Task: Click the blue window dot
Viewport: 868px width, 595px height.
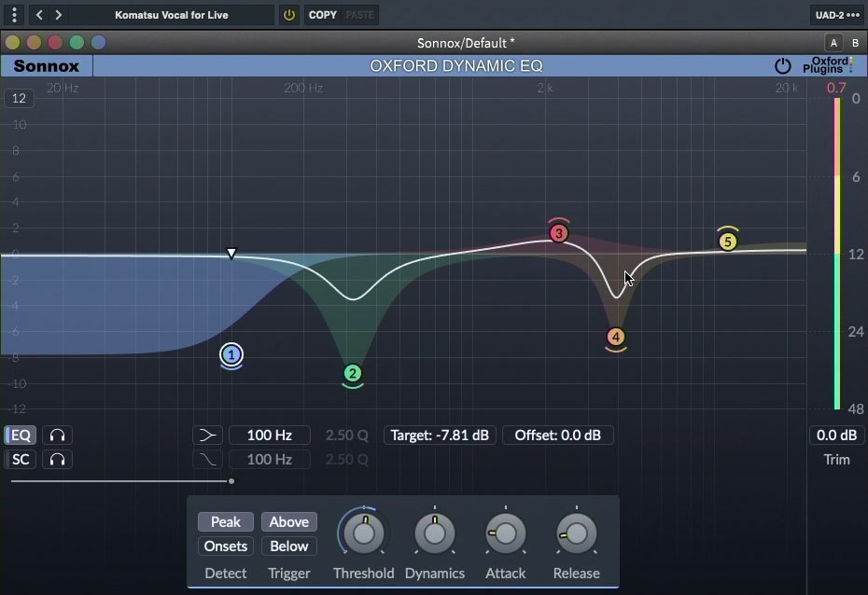Action: [98, 43]
